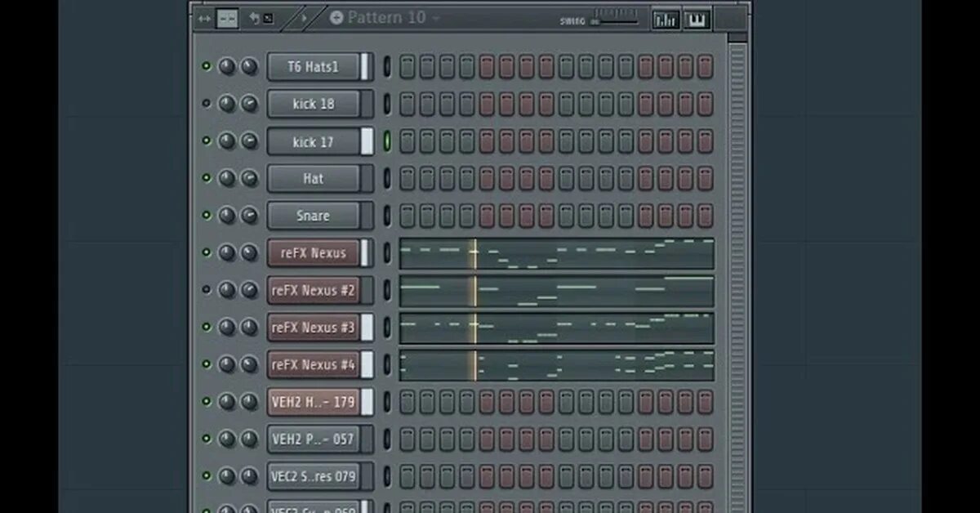
Task: Open the piano roll preview for reFX Nexus
Action: tap(556, 253)
